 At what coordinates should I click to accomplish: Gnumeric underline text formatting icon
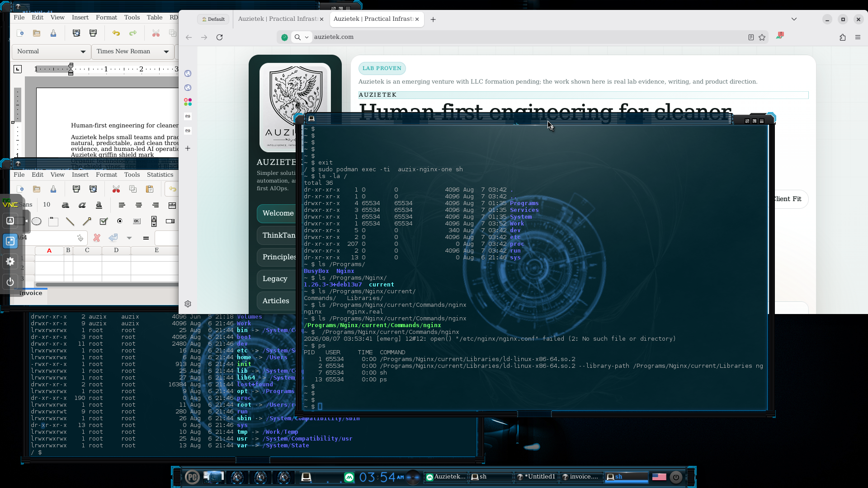coord(99,205)
